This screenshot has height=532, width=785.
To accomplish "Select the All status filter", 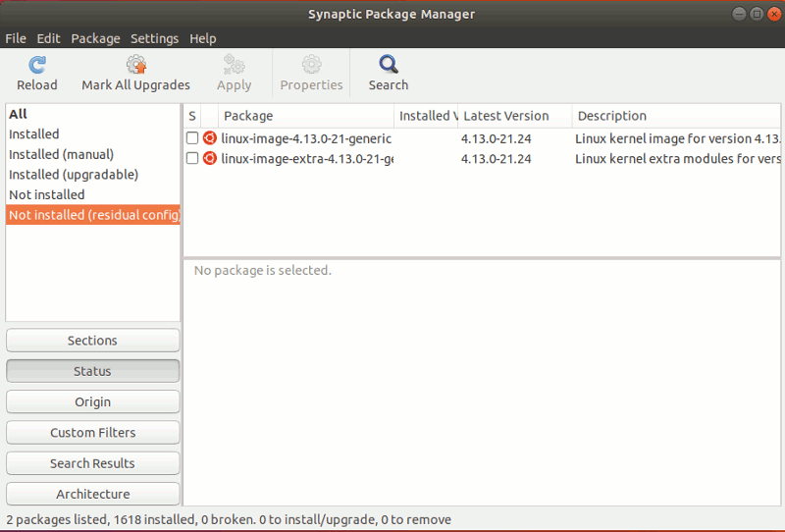I will pyautogui.click(x=92, y=114).
